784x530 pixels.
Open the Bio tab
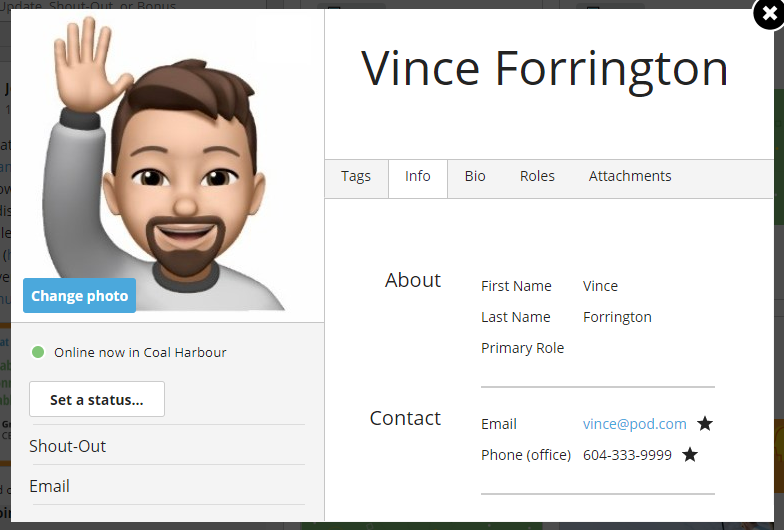tap(475, 177)
